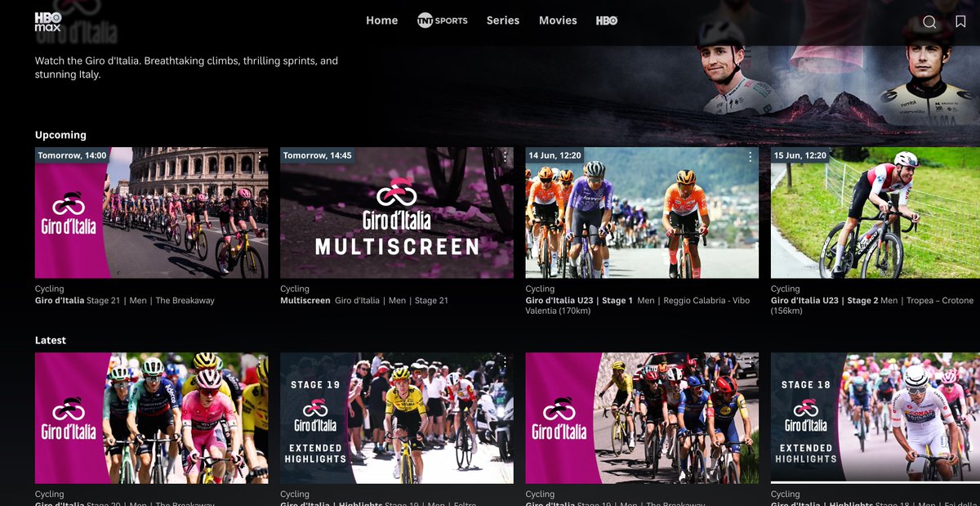Image resolution: width=980 pixels, height=506 pixels.
Task: Open the Giro d'Italia U23 Stage 1 thumbnail
Action: [x=642, y=213]
